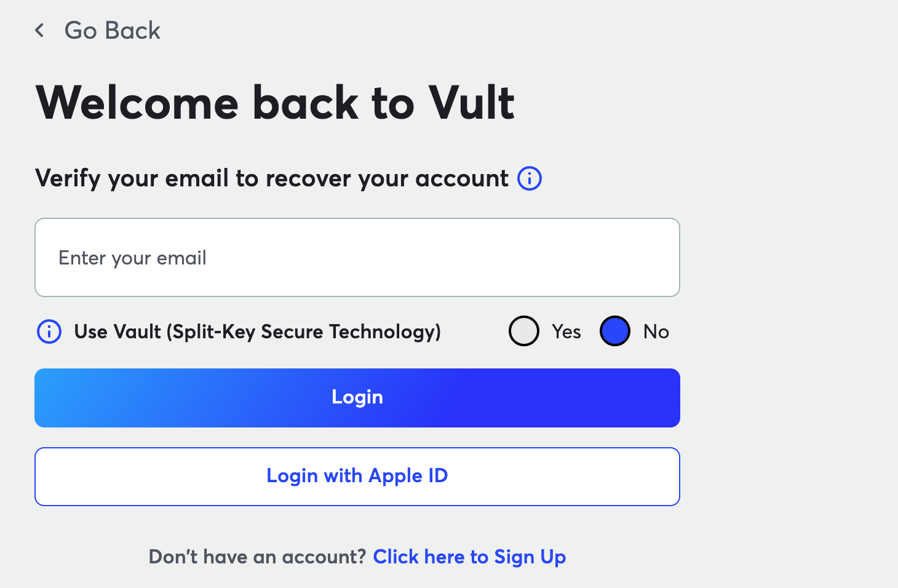Screen dimensions: 898x588
Task: Click Use Vault Split-Key Secure Technology label
Action: pos(257,332)
